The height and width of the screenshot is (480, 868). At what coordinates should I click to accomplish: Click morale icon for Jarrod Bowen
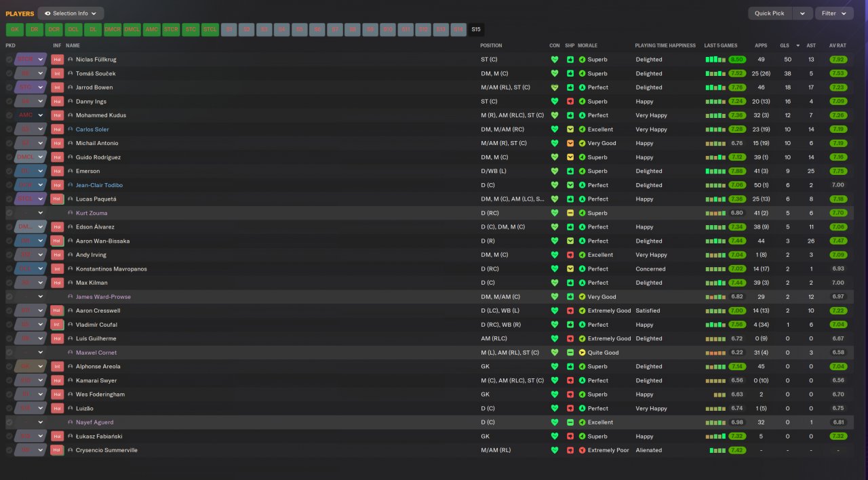tap(582, 87)
